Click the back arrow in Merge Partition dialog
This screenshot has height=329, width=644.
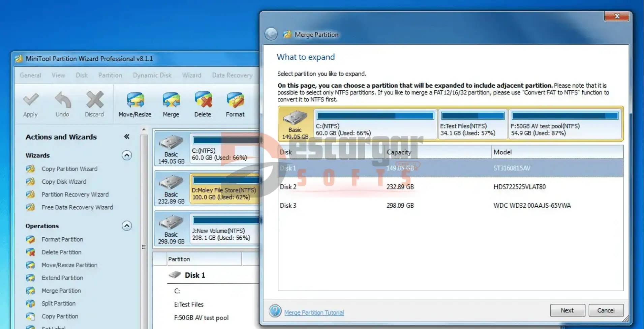point(271,34)
